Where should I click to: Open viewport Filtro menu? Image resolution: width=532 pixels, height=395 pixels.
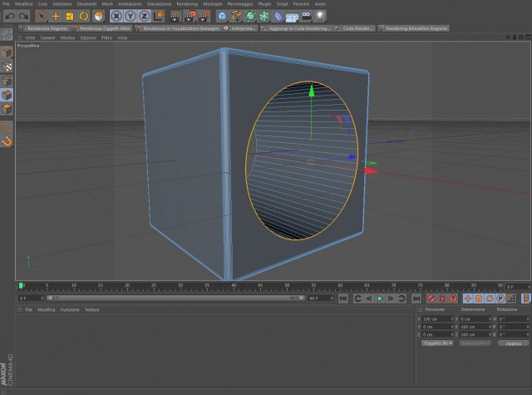coord(106,37)
